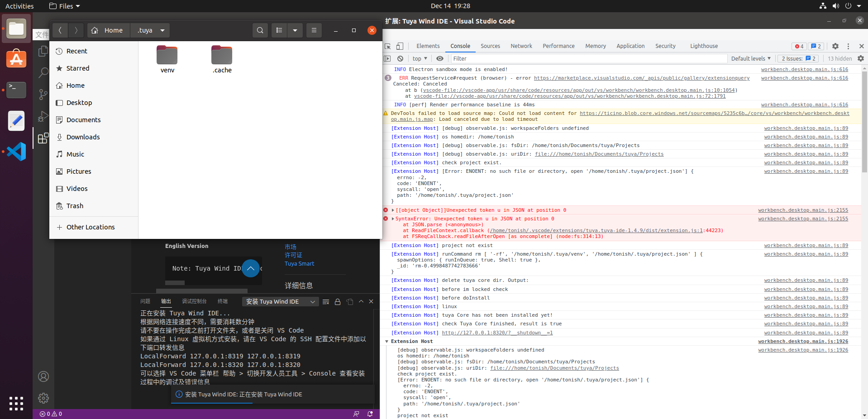
Task: Expand the .tuya path dropdown arrow
Action: click(162, 30)
